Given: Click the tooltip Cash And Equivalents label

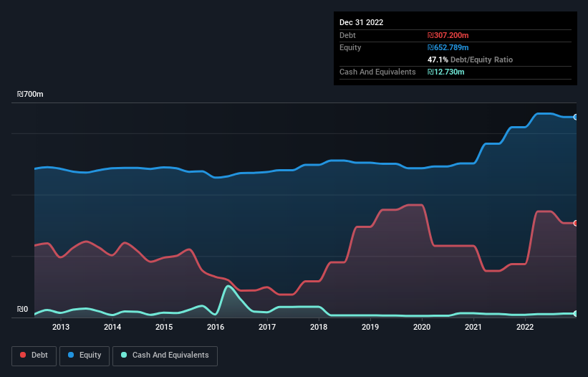Looking at the screenshot, I should point(377,72).
